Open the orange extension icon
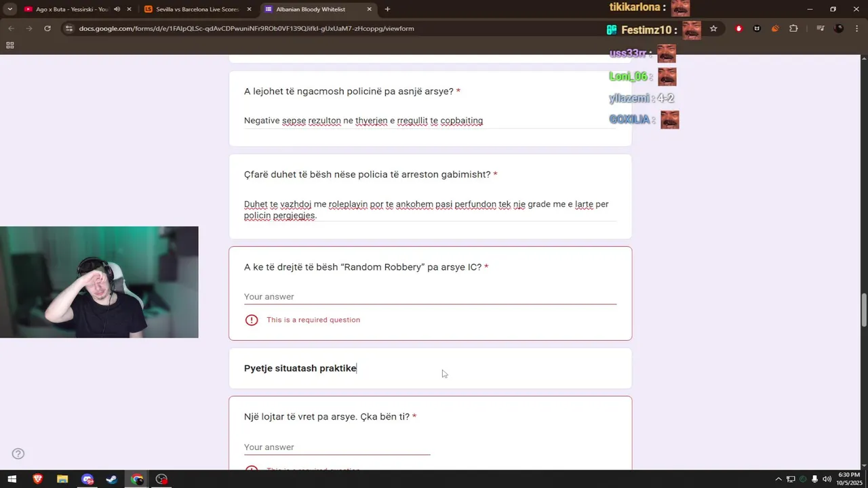 pos(775,28)
